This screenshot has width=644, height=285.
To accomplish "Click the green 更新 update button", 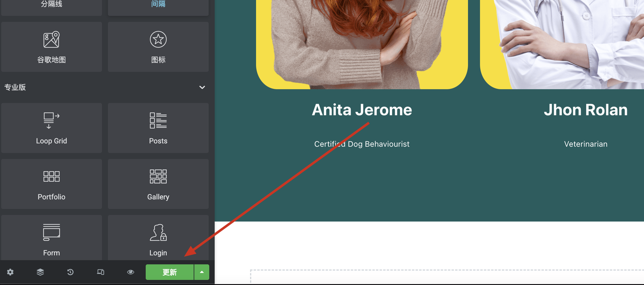I will [169, 272].
